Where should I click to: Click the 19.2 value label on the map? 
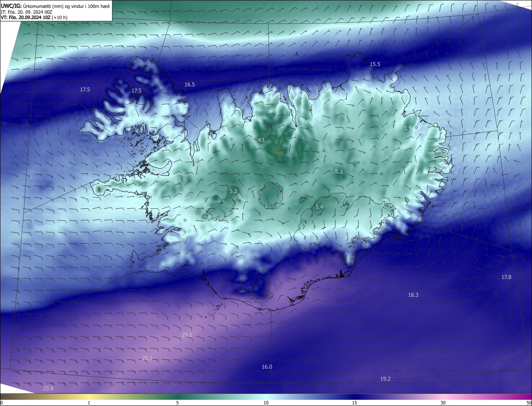point(385,379)
